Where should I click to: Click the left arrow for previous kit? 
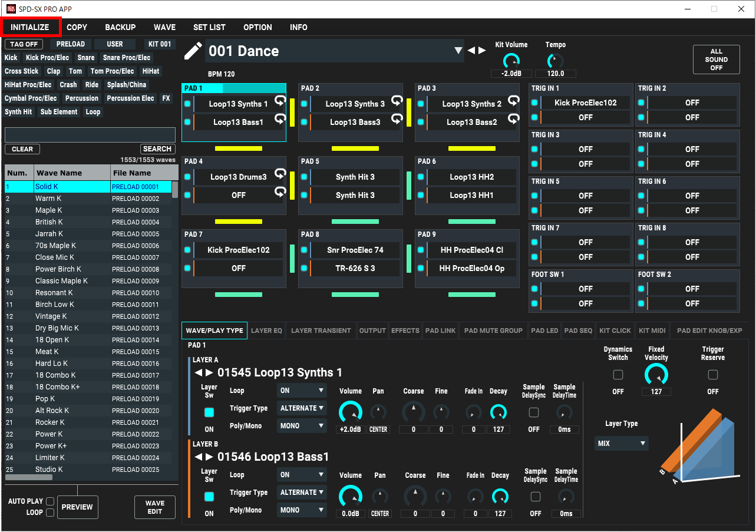(x=471, y=51)
